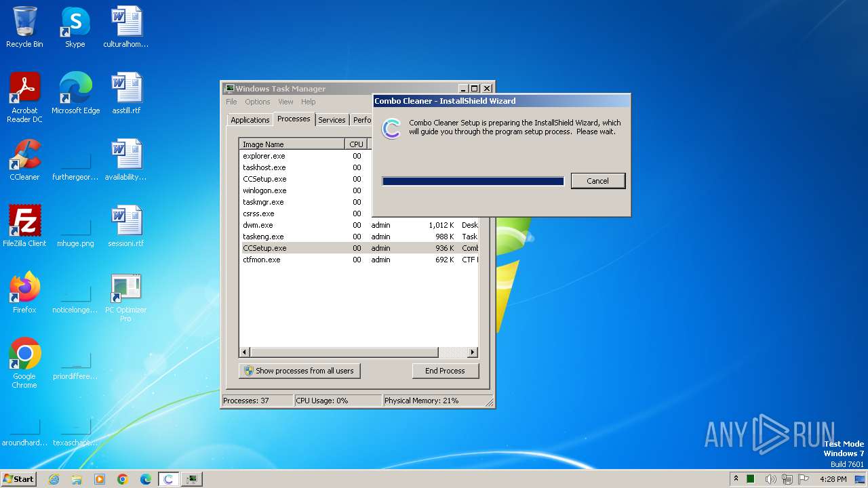Image resolution: width=868 pixels, height=488 pixels.
Task: Select taskeng.exe process row
Action: (359, 237)
